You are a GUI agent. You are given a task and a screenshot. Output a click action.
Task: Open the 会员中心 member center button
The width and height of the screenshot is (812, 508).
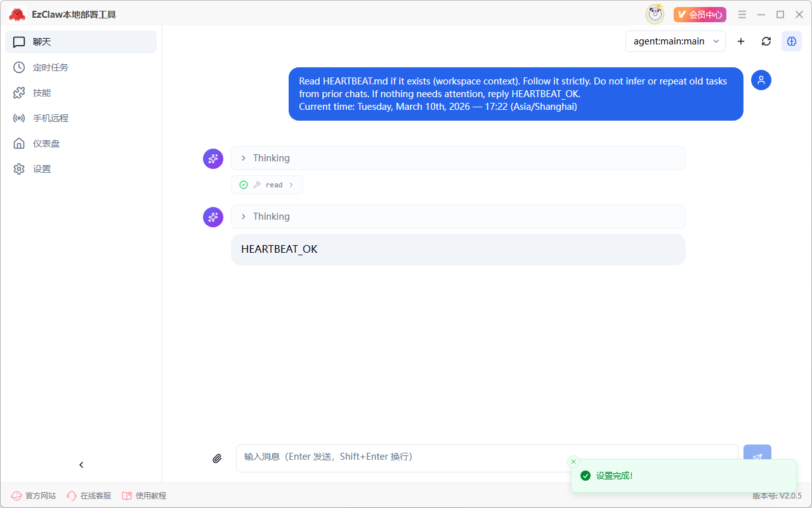[700, 15]
